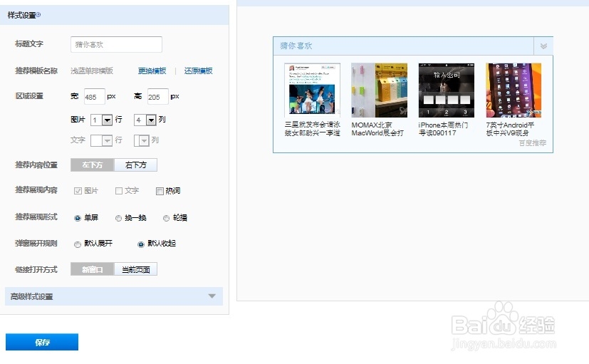Click the 百度推荐 label in the preview
Screen dimensions: 589x364
(532, 143)
